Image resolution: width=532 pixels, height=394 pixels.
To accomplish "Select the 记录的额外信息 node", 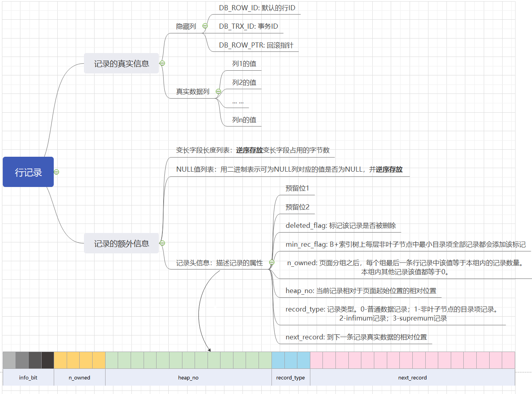I will tap(121, 243).
